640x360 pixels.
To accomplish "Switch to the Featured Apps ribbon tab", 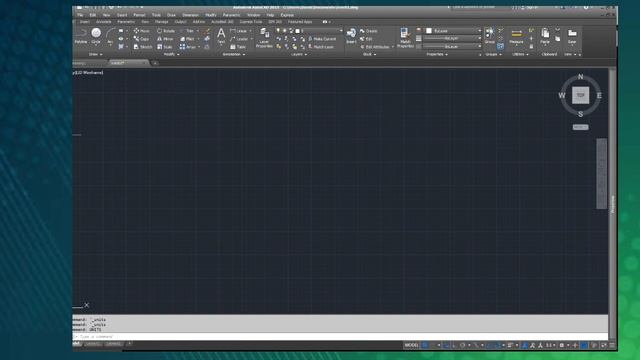I will pyautogui.click(x=300, y=22).
